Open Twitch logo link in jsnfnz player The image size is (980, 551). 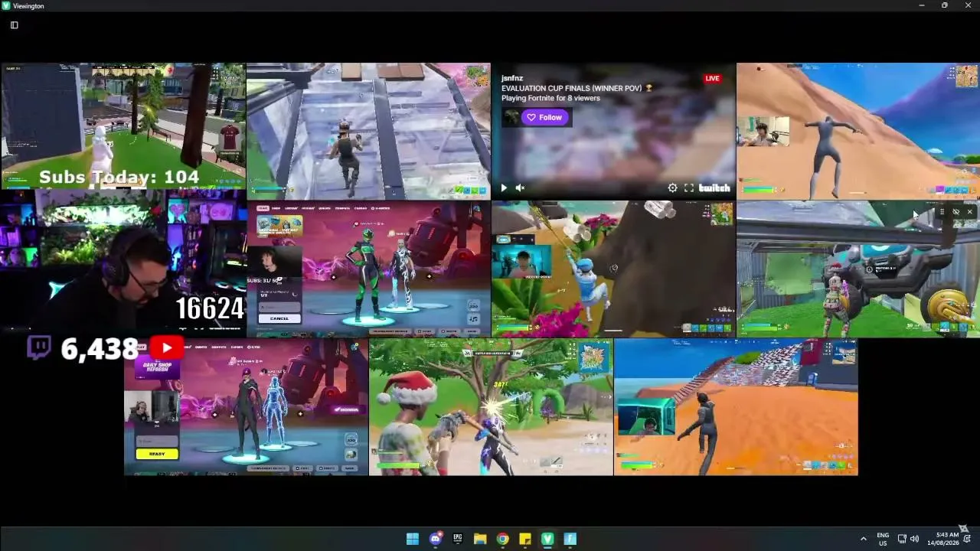click(x=714, y=187)
